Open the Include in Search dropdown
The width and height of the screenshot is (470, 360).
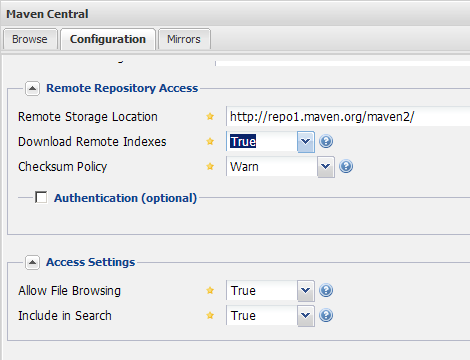(x=306, y=316)
